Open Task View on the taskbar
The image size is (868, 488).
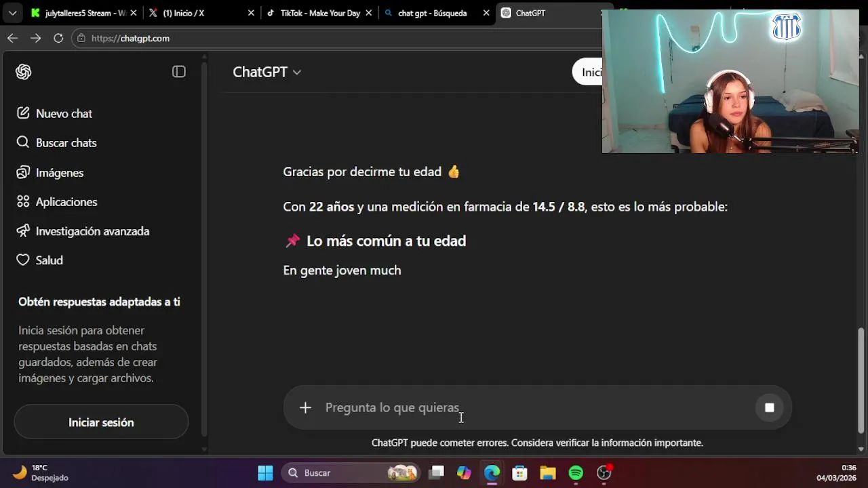[x=437, y=472]
